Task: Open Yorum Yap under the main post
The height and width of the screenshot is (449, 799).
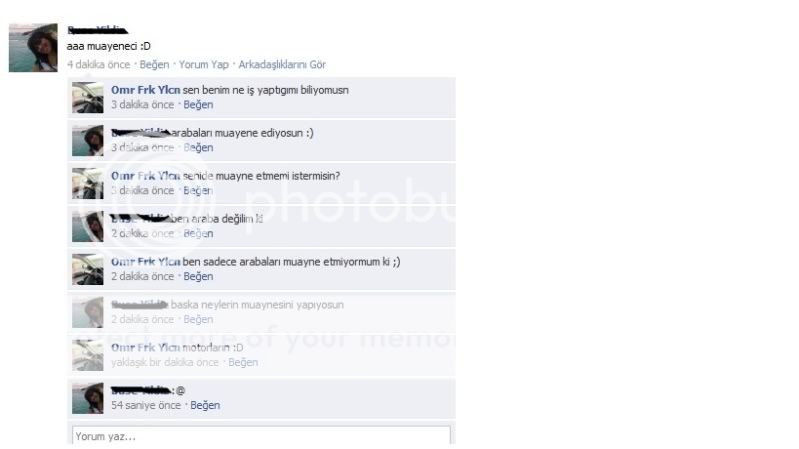Action: click(204, 65)
